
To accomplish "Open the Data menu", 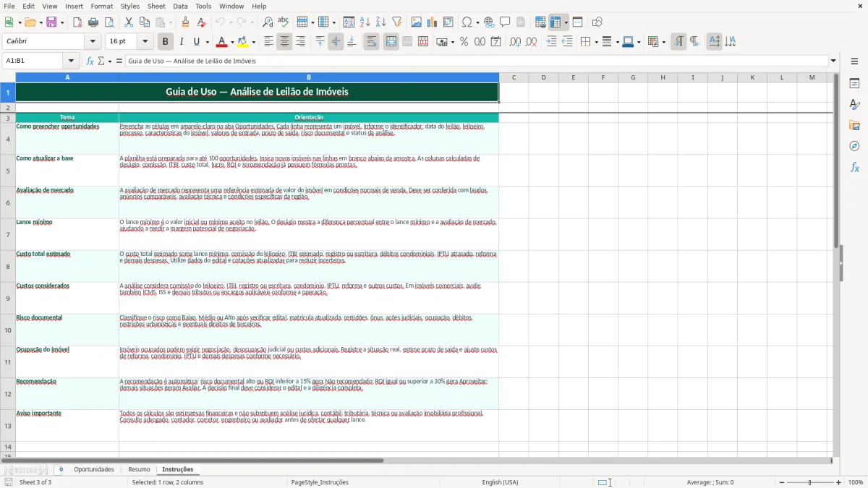I will pos(180,6).
